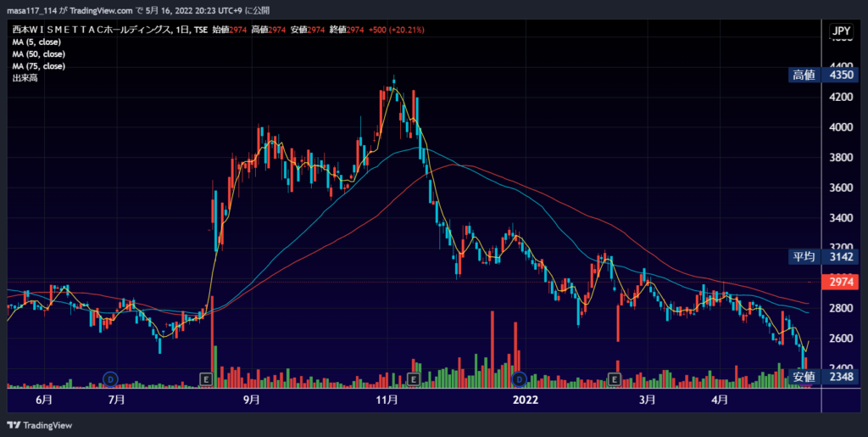The width and height of the screenshot is (868, 437).
Task: Click the 2800 price axis label
Action: (x=841, y=308)
